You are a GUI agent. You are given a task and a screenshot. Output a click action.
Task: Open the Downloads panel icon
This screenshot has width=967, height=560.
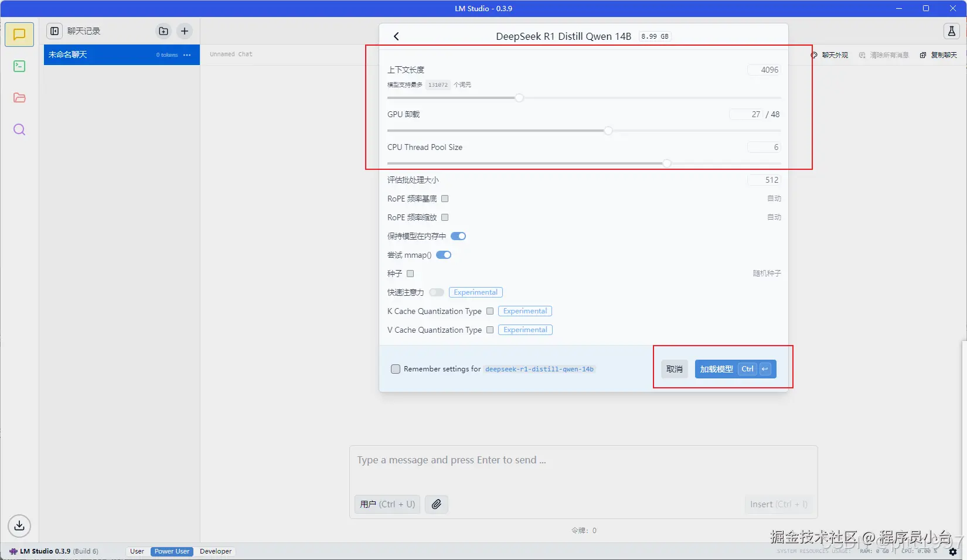pos(19,525)
